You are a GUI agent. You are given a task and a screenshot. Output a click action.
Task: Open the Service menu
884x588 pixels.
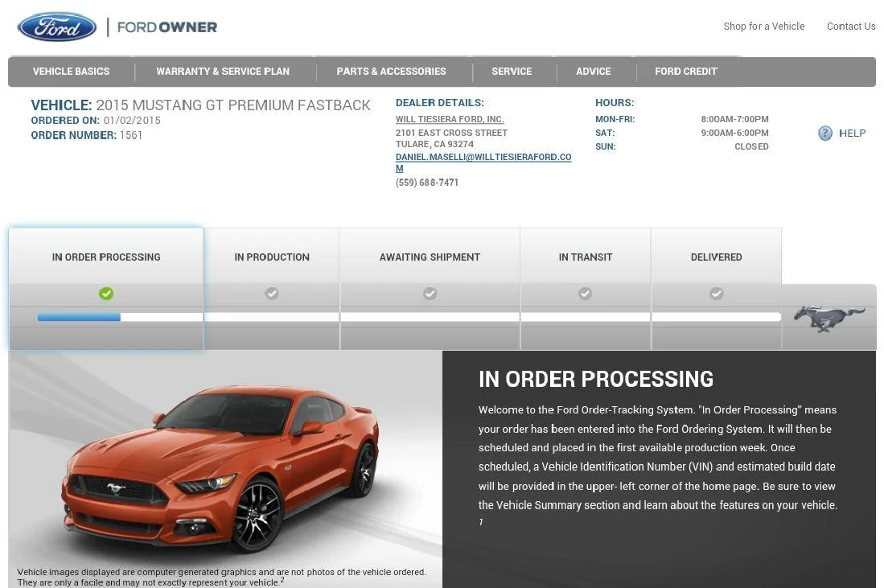[512, 72]
